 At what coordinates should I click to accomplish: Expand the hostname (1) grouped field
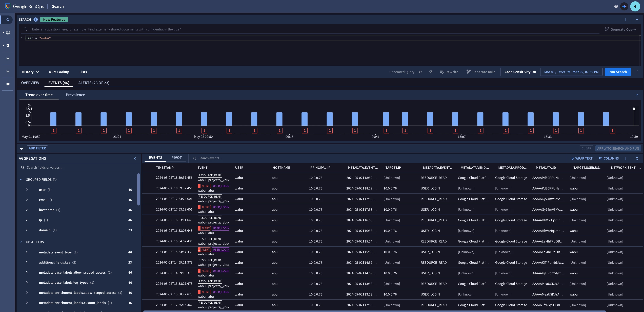(27, 210)
